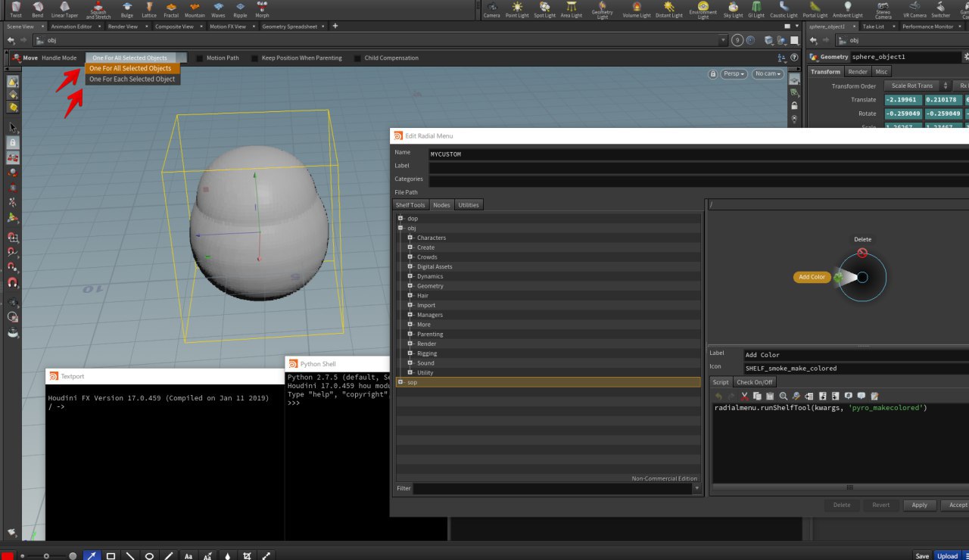Click the red color swatch at bottom left
969x560 pixels.
pyautogui.click(x=8, y=555)
